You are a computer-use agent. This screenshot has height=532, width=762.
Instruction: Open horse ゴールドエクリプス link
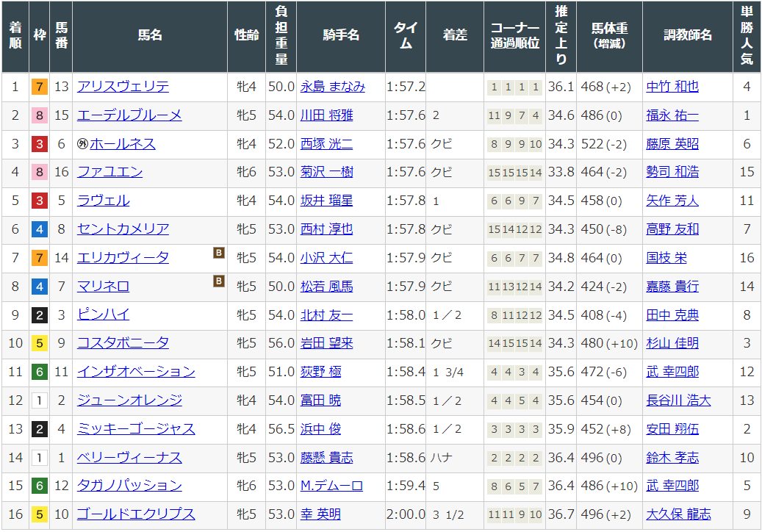coord(136,514)
